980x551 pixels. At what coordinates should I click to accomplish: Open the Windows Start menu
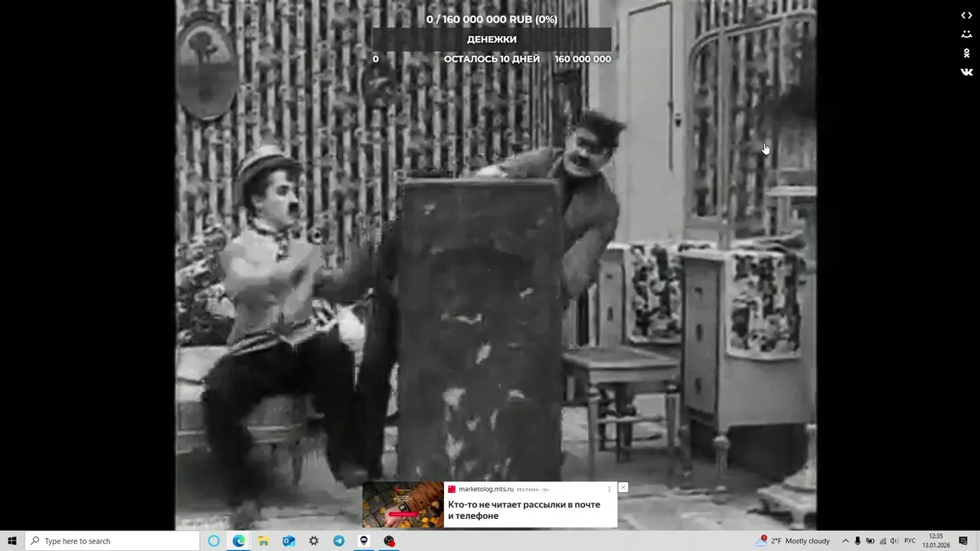(x=12, y=541)
